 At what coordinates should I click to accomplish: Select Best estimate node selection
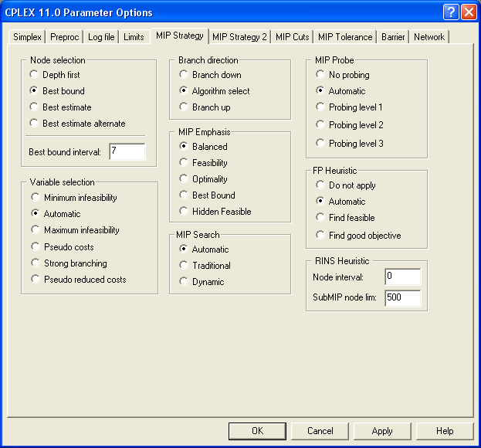[x=61, y=107]
